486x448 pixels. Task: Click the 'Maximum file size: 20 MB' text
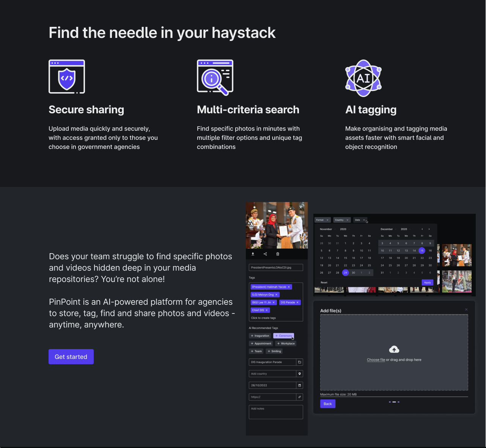click(x=338, y=395)
